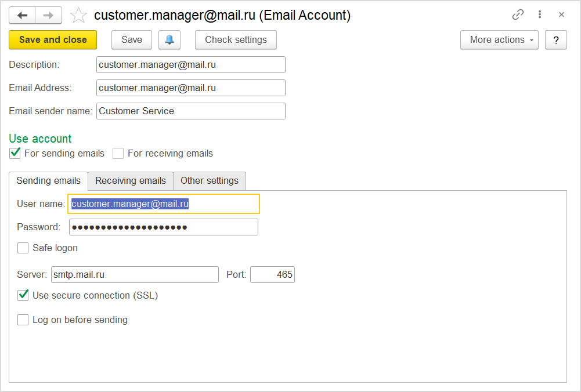The width and height of the screenshot is (581, 392).
Task: Select the Sending emails tab
Action: click(x=48, y=181)
